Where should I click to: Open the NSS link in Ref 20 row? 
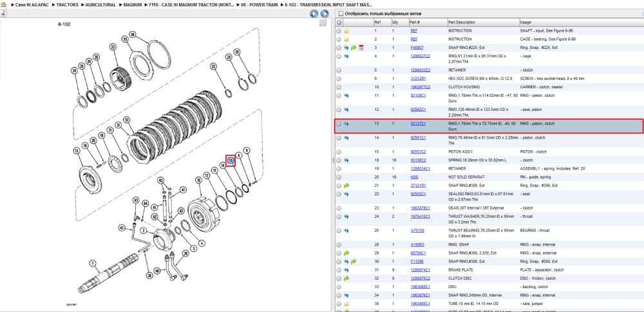pos(414,177)
